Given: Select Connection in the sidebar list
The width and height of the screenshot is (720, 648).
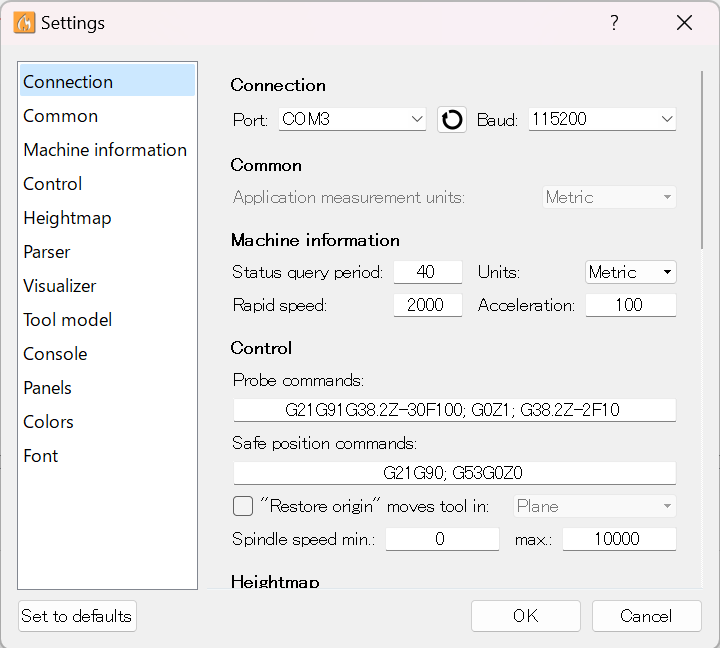Looking at the screenshot, I should 107,82.
